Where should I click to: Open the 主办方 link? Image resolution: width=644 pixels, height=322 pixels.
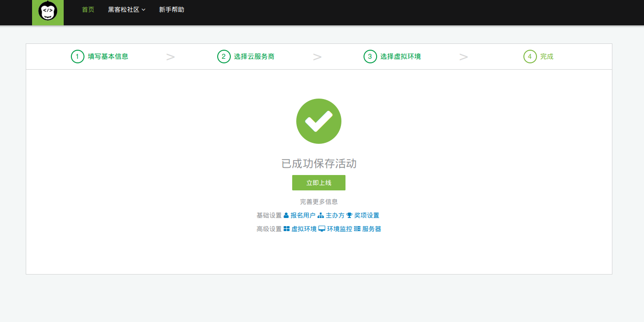[335, 216]
